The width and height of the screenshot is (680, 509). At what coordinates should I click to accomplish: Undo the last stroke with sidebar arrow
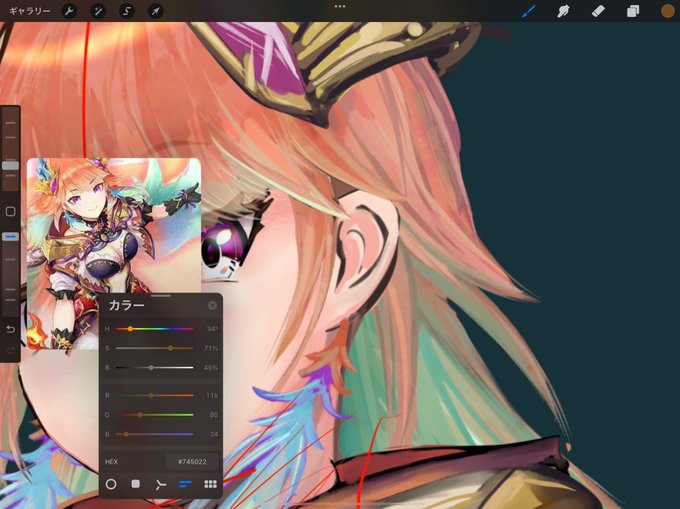click(x=10, y=330)
